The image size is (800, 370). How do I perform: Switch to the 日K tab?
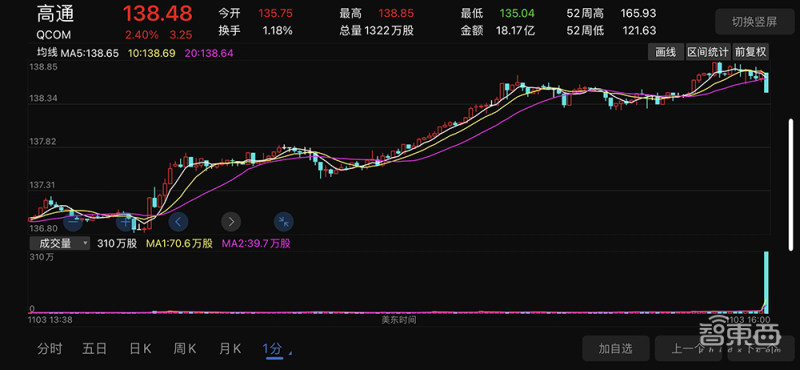click(x=140, y=349)
